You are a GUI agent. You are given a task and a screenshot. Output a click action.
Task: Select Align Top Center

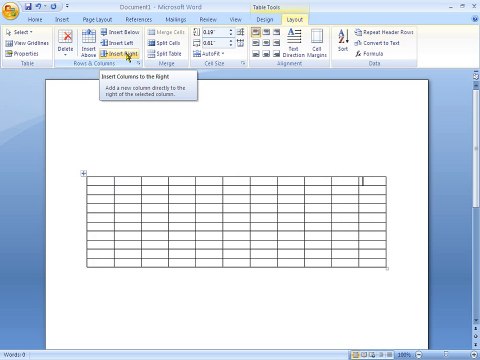266,32
